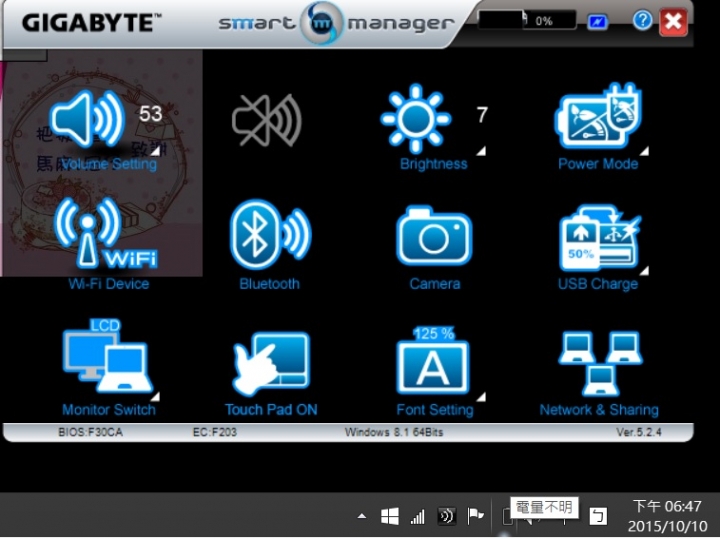
Task: Click the GIGABYTE logo
Action: [91, 23]
